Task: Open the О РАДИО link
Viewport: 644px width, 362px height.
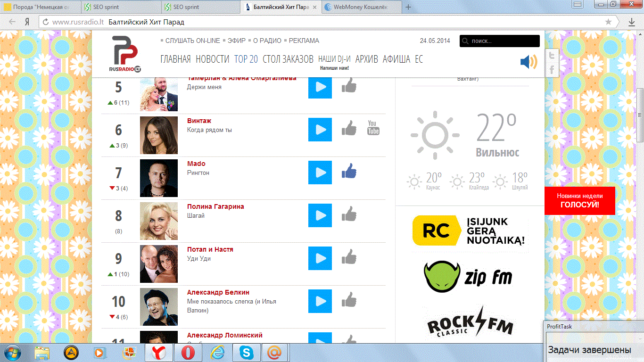Action: click(x=267, y=41)
